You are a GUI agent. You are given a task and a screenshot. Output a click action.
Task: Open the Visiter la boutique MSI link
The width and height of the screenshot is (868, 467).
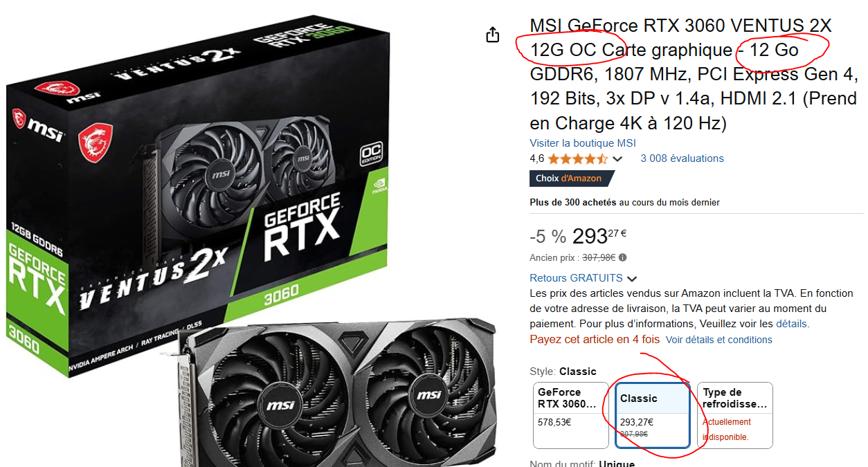click(582, 143)
